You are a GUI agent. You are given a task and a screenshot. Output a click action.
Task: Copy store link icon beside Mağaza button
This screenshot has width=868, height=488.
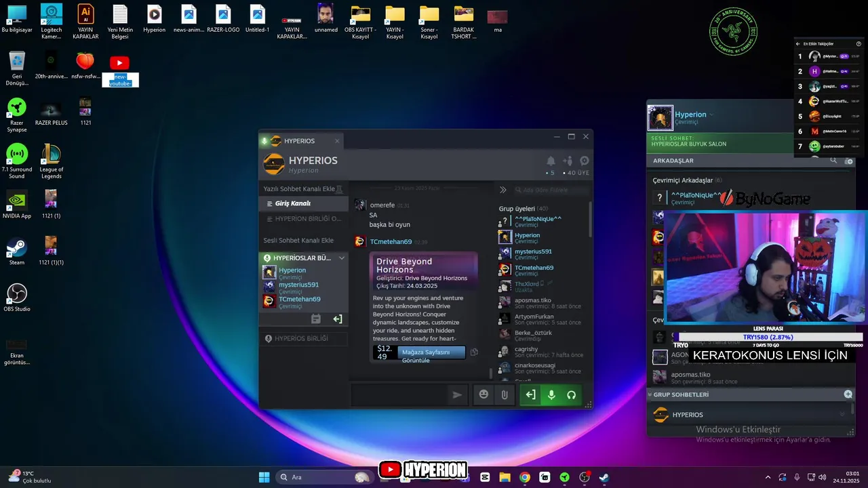(474, 352)
